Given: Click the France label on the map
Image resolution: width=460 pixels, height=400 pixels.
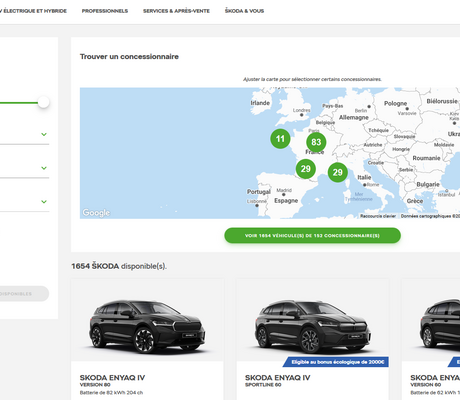Looking at the screenshot, I should click(315, 152).
